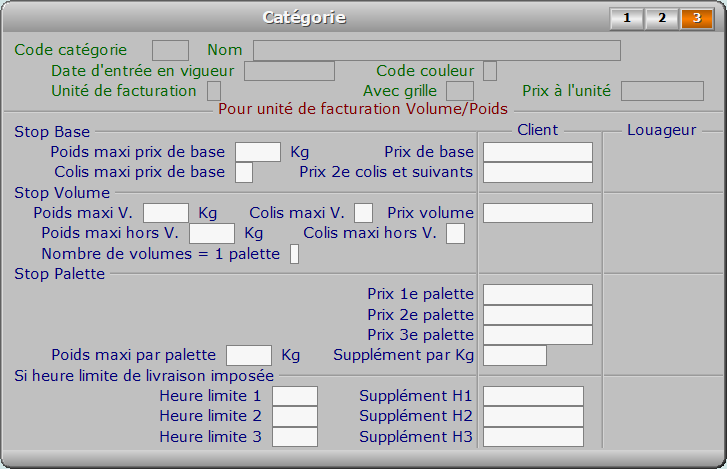Click the Unité de facturation field

(x=214, y=91)
